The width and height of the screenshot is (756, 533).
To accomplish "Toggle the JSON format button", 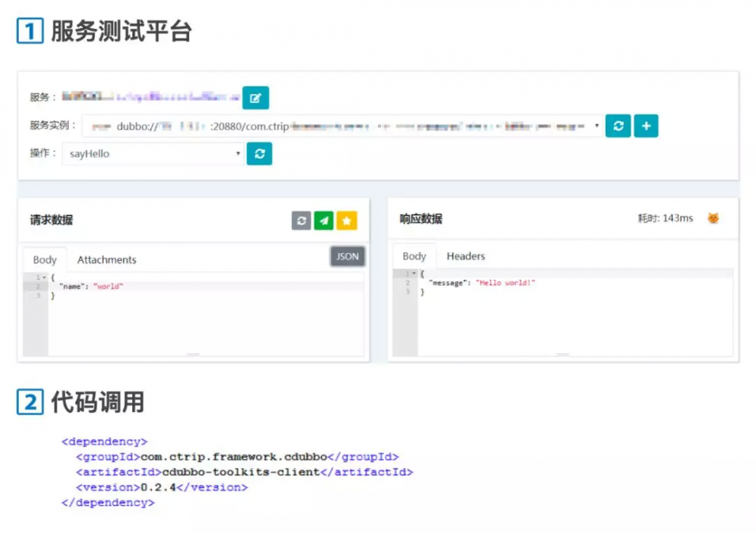I will [347, 256].
